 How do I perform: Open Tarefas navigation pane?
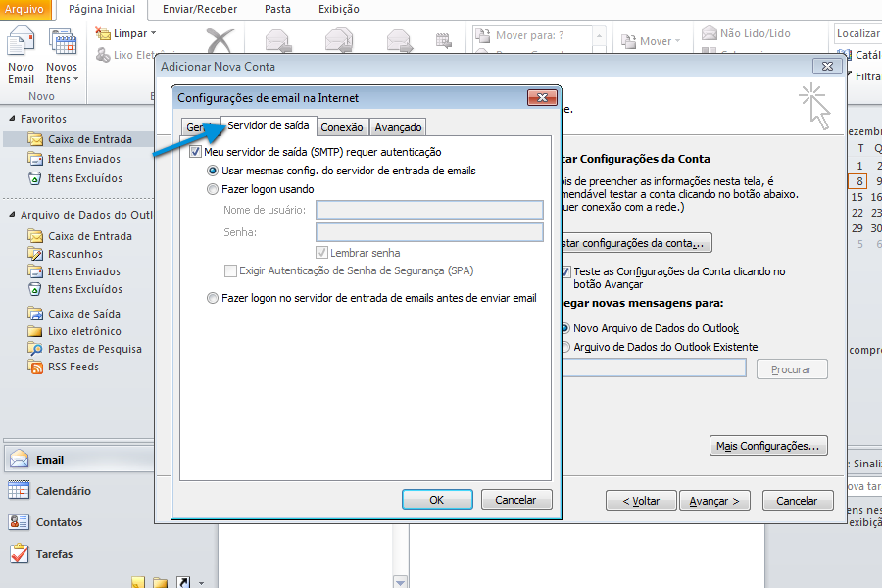(x=54, y=554)
